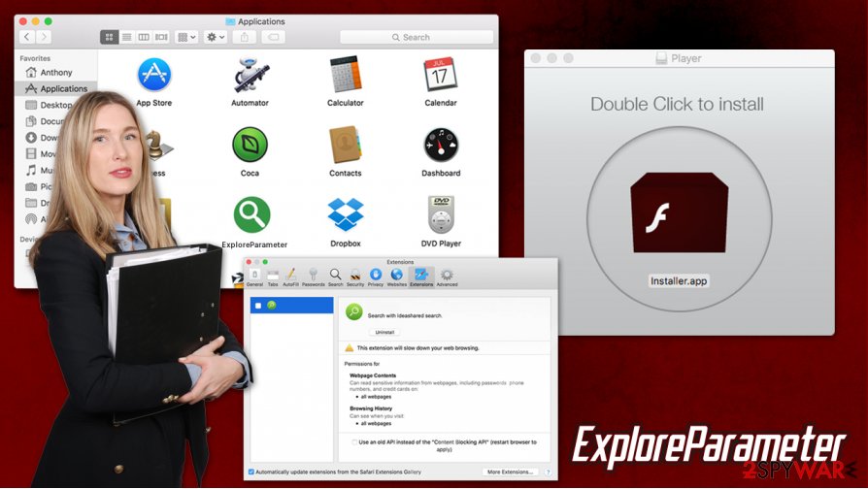Screen dimensions: 868x489
Task: Open the Calendar app icon
Action: click(x=441, y=74)
